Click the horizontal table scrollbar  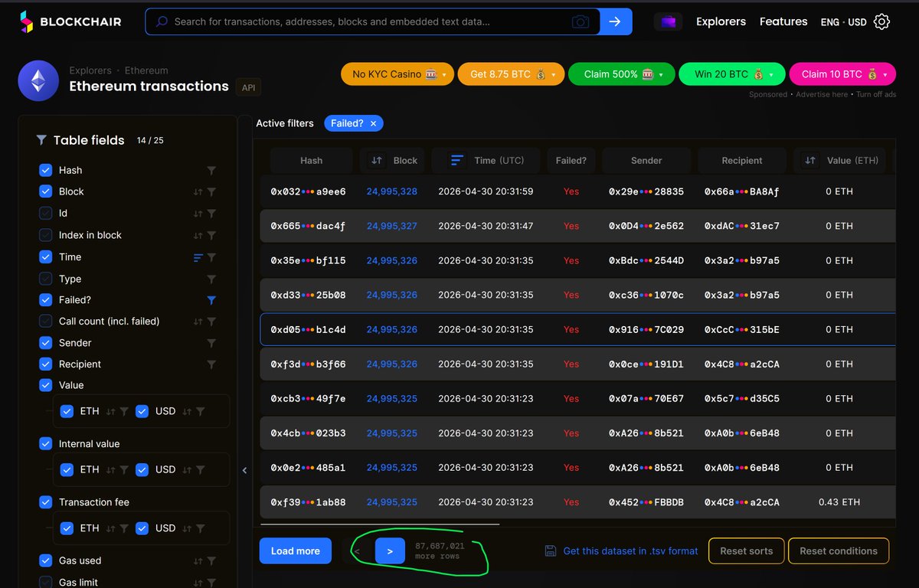tap(380, 524)
